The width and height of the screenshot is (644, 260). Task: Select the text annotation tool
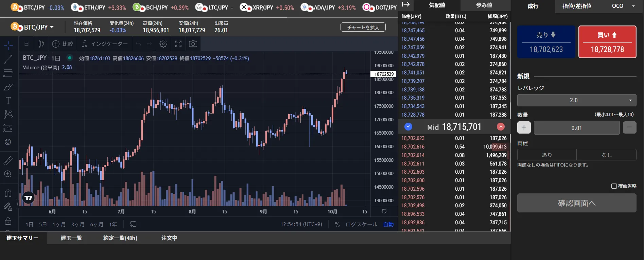point(8,101)
